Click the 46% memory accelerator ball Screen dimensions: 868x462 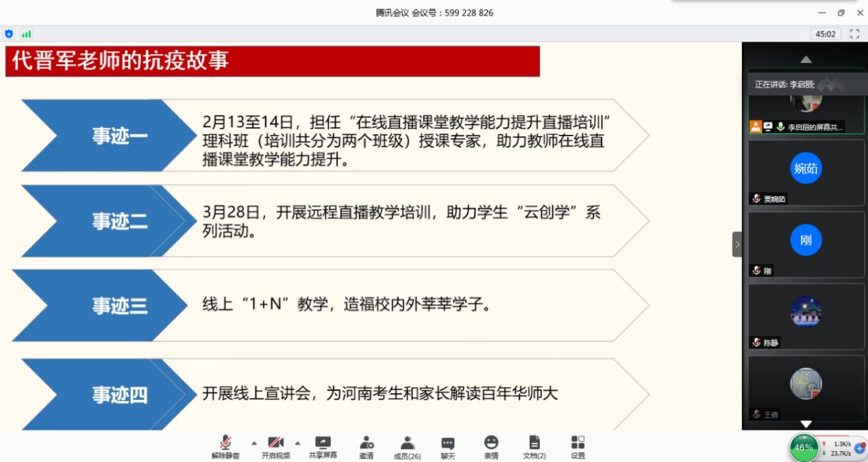[804, 448]
